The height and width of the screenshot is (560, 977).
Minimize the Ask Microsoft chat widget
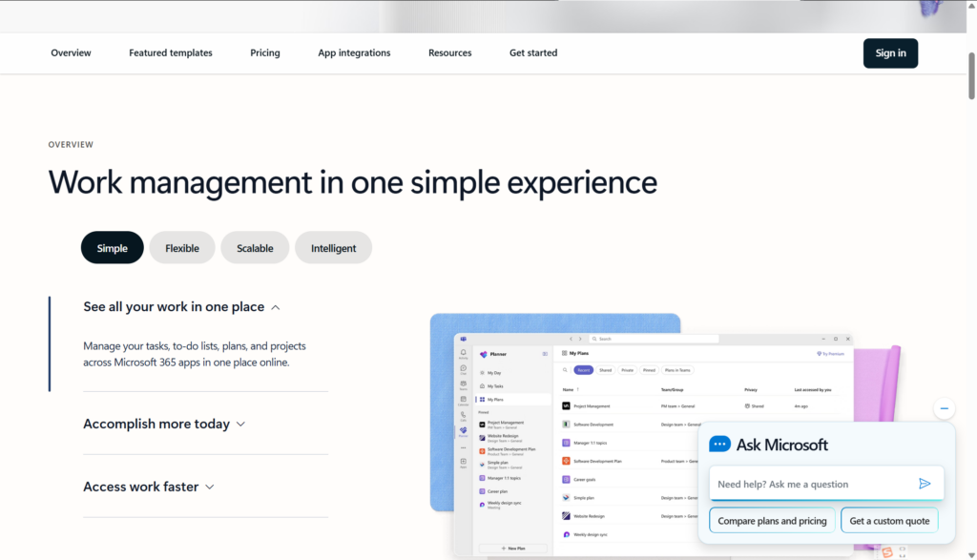pos(944,408)
